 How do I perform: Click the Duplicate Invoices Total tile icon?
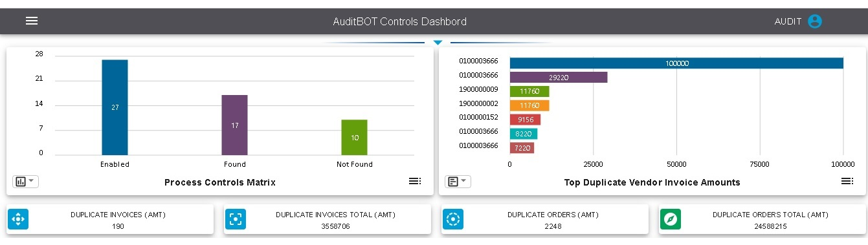click(236, 220)
